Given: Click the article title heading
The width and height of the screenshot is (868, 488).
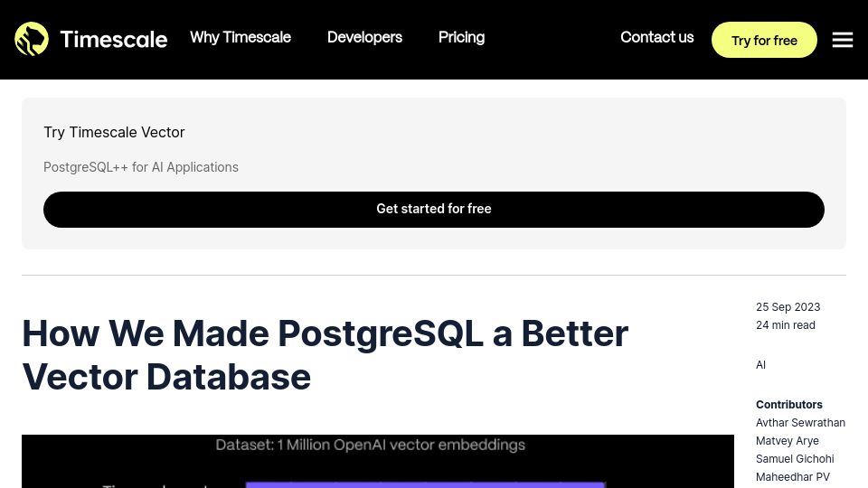Looking at the screenshot, I should [x=325, y=355].
